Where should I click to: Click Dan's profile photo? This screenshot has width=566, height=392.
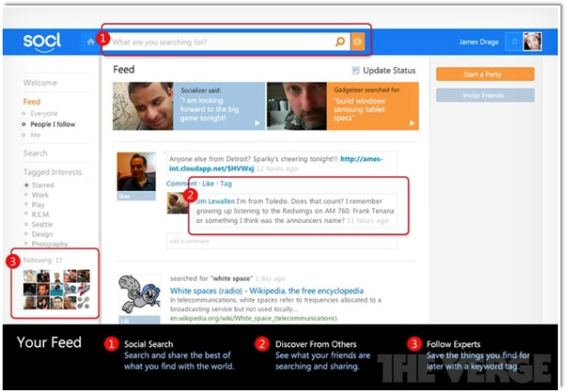(136, 173)
